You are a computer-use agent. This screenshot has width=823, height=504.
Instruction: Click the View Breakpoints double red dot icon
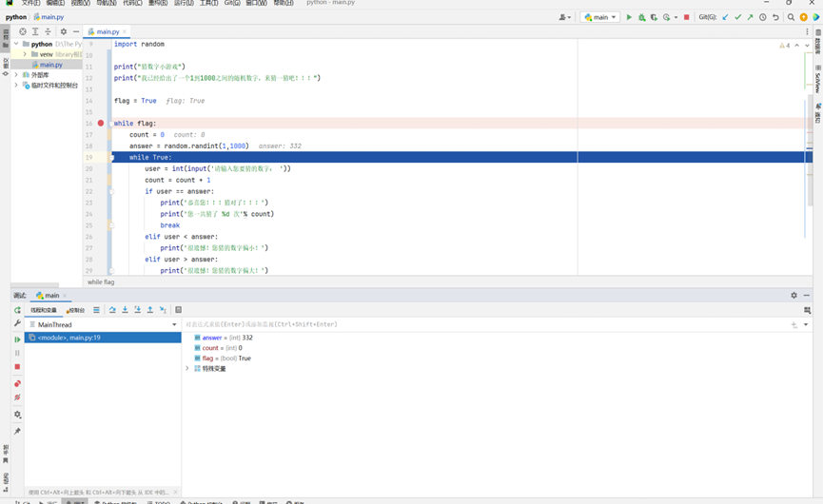(17, 383)
